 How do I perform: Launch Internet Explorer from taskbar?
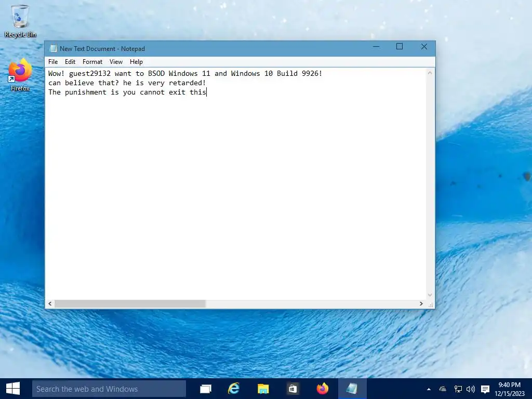pos(234,389)
